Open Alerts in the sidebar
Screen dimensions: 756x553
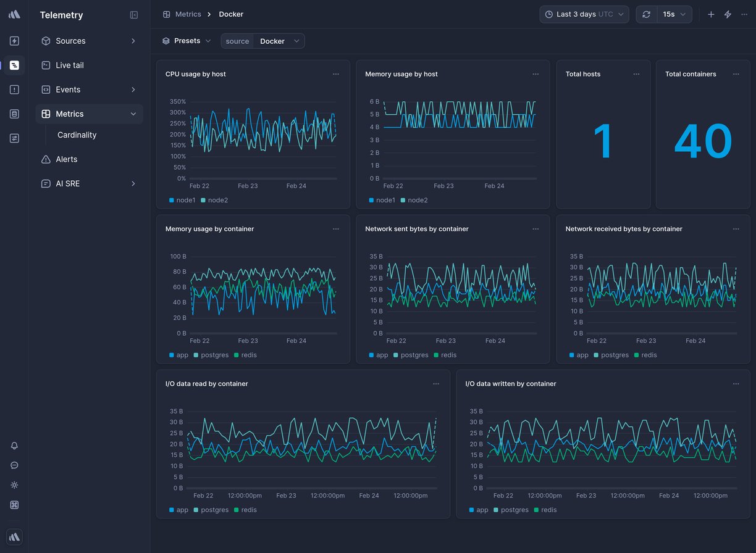(66, 159)
